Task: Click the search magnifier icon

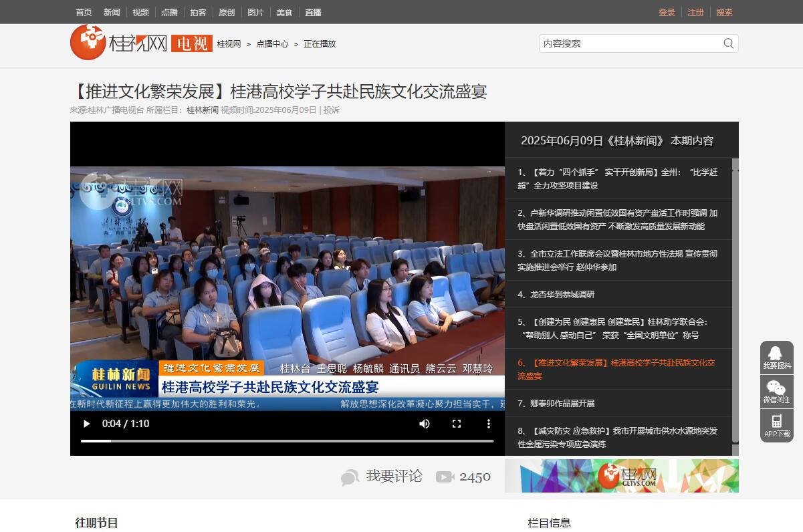Action: coord(728,43)
